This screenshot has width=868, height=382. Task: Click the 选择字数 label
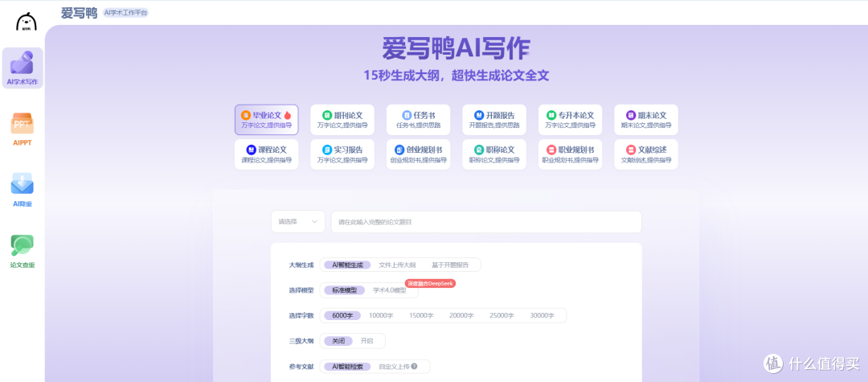(301, 315)
